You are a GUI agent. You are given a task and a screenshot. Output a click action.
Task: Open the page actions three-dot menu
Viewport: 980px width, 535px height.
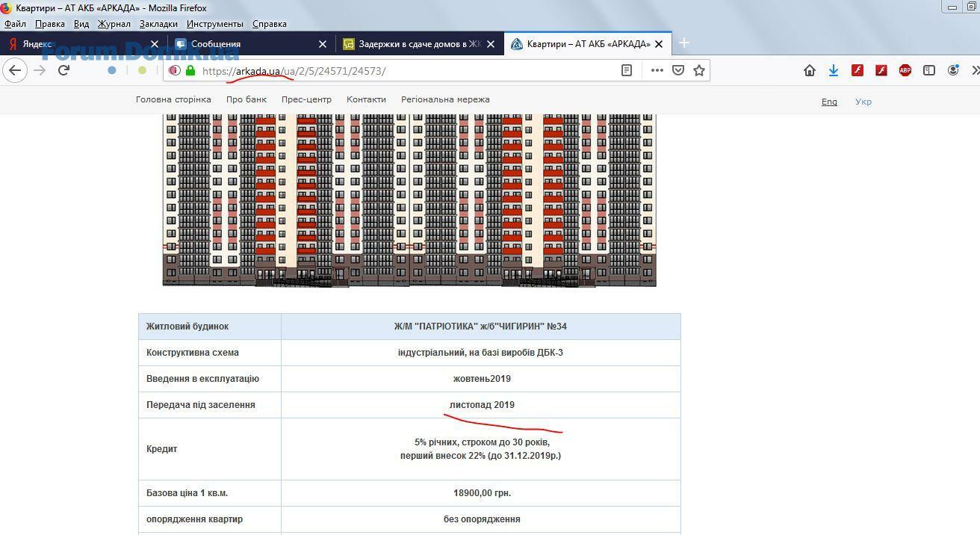[x=657, y=70]
